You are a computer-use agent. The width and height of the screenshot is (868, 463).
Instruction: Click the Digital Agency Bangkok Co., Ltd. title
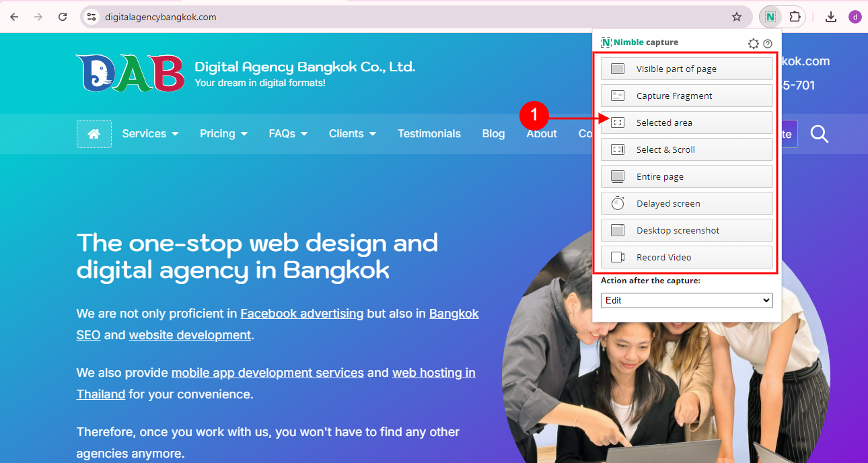click(x=305, y=67)
